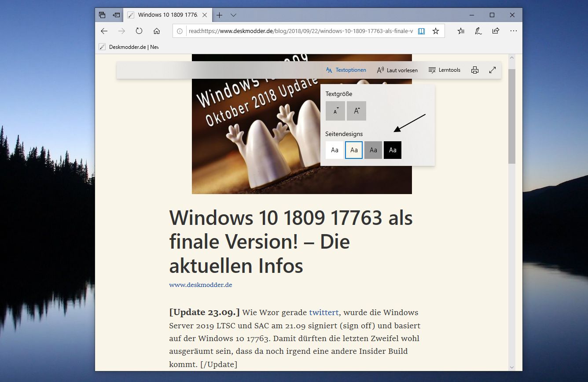The image size is (588, 382).
Task: Print the article with printer icon
Action: tap(475, 70)
